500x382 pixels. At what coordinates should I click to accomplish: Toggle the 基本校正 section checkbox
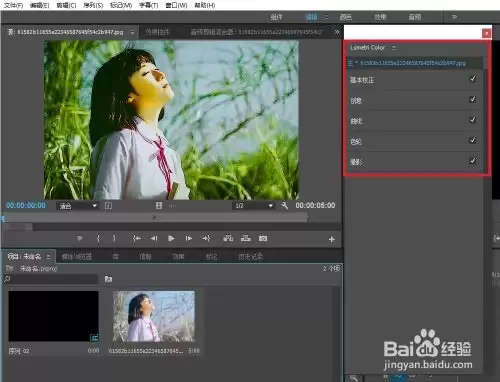[472, 79]
